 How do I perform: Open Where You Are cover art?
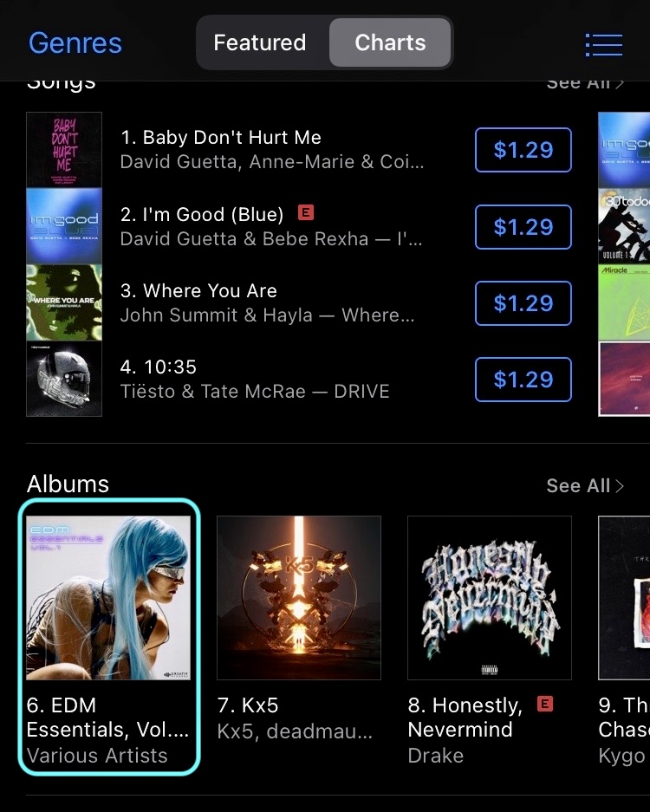pos(64,303)
